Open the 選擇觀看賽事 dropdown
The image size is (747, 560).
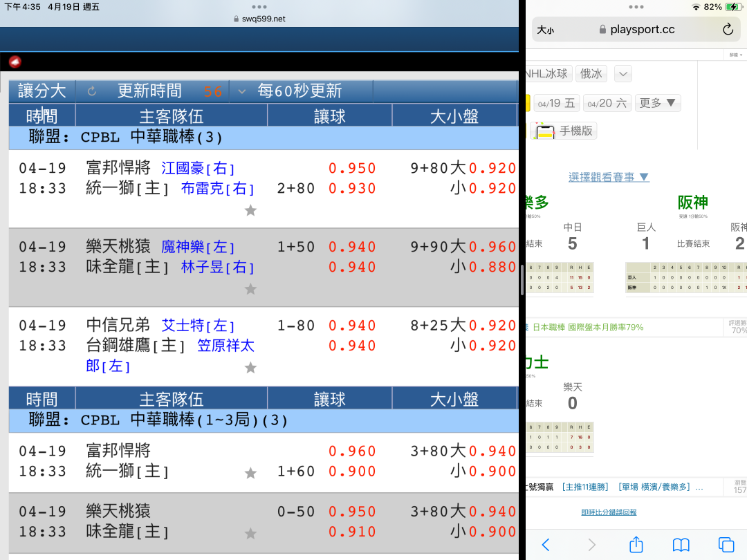pos(609,177)
